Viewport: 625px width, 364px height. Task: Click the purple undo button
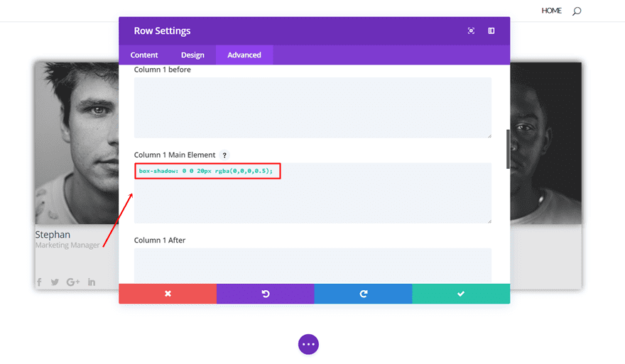click(x=266, y=294)
